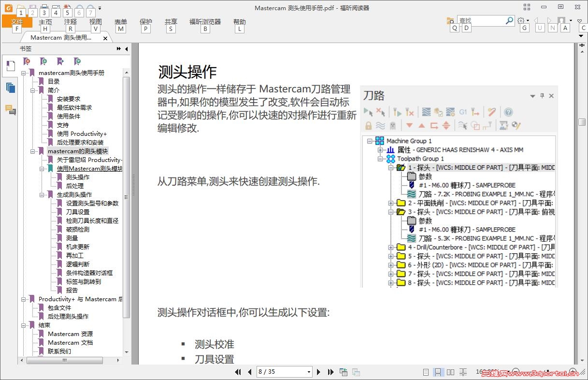Collapse the mastercam的测头模块 bookmark node
The height and width of the screenshot is (380, 588).
point(32,151)
